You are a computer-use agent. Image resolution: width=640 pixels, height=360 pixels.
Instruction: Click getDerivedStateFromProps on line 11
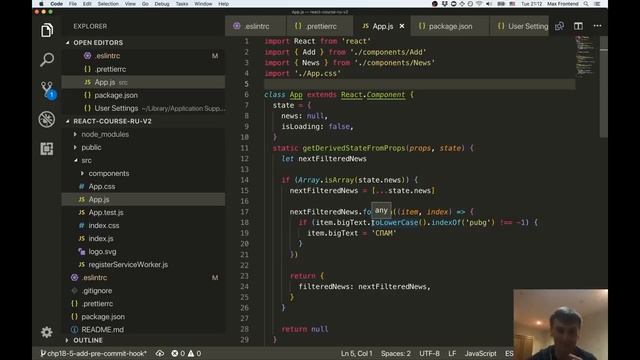353,148
